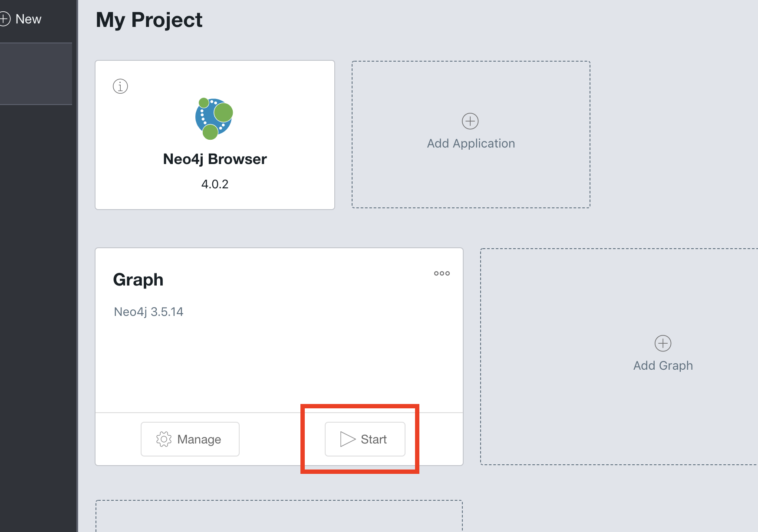This screenshot has width=758, height=532.
Task: Click the play triangle icon for Start
Action: point(347,439)
